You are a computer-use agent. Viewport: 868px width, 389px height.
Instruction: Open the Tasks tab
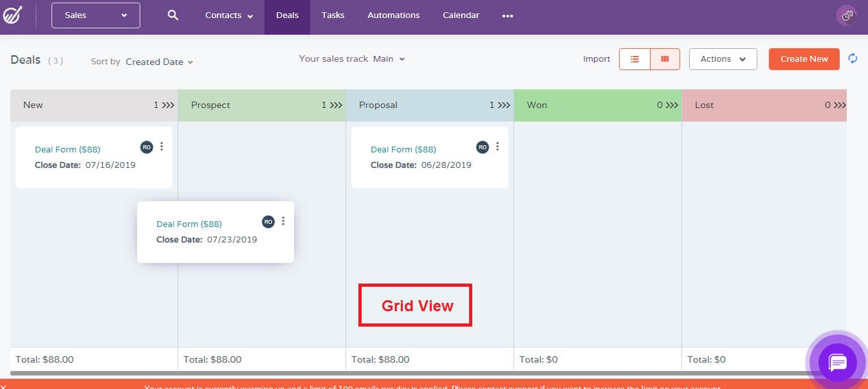(x=333, y=15)
